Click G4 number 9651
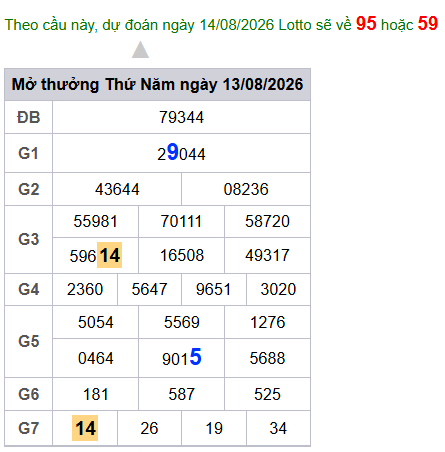445x452 pixels. pos(213,289)
